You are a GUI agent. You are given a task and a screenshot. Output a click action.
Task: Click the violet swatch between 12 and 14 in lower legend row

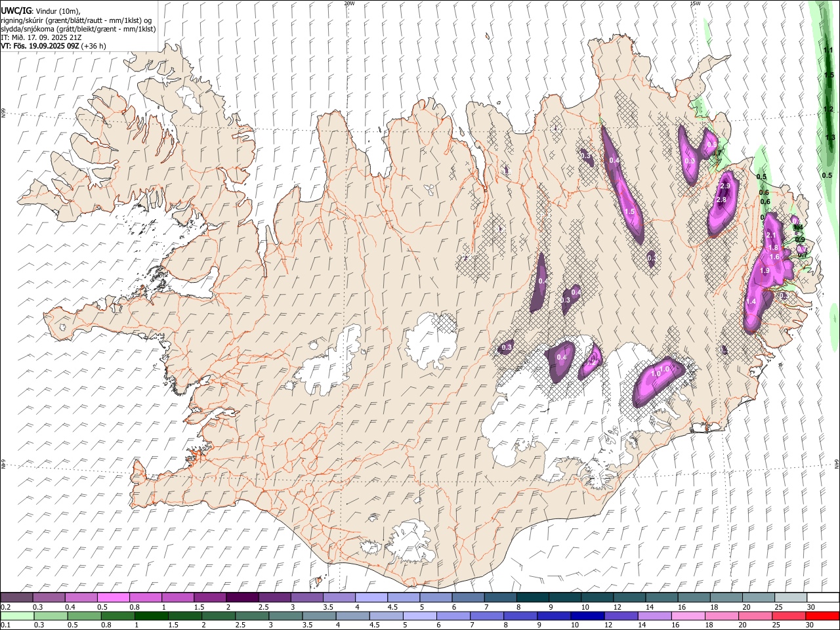(621, 616)
